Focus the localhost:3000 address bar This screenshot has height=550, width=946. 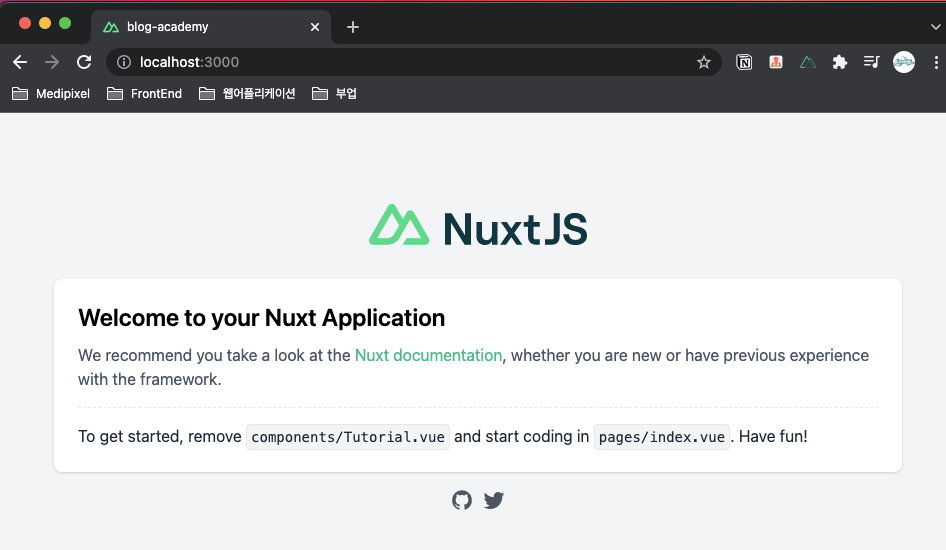click(x=414, y=62)
